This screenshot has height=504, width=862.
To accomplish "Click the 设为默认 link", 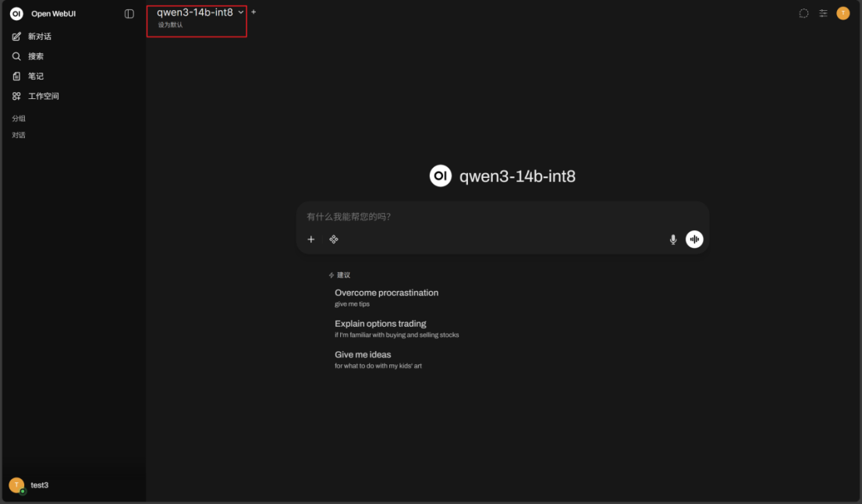I will (x=170, y=25).
